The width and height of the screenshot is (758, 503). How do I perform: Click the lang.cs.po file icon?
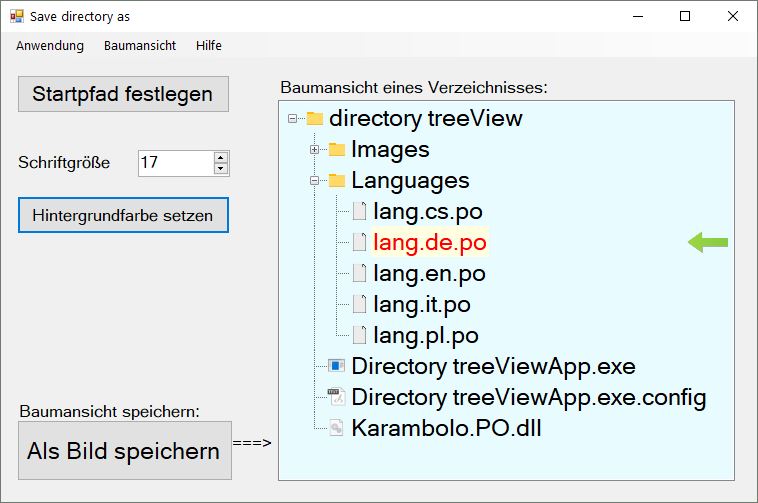tap(359, 212)
